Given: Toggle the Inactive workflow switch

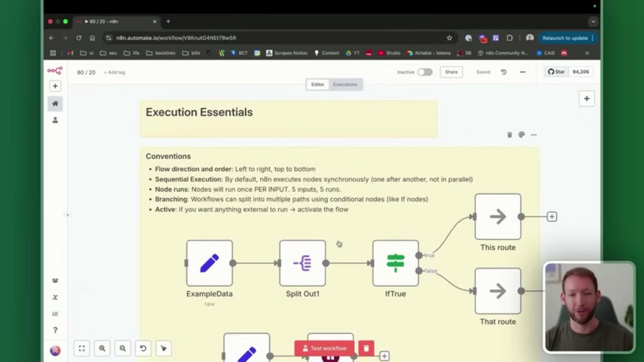Looking at the screenshot, I should click(425, 72).
